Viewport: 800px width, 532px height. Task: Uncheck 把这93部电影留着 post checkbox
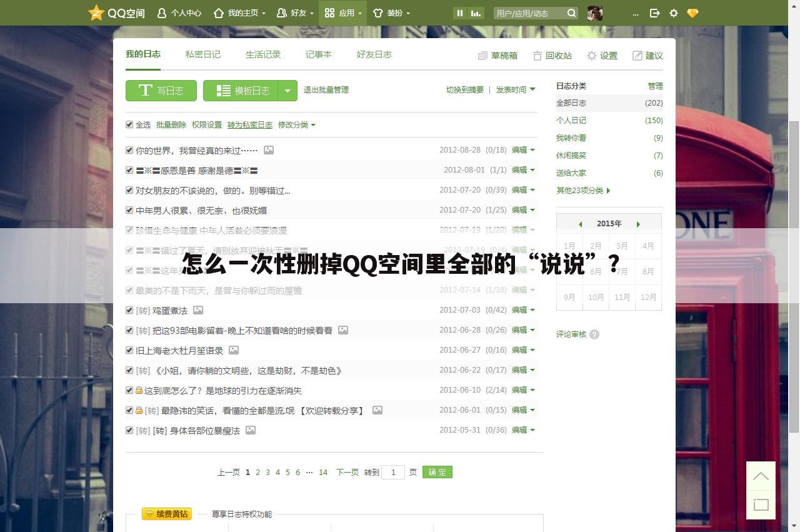point(129,330)
